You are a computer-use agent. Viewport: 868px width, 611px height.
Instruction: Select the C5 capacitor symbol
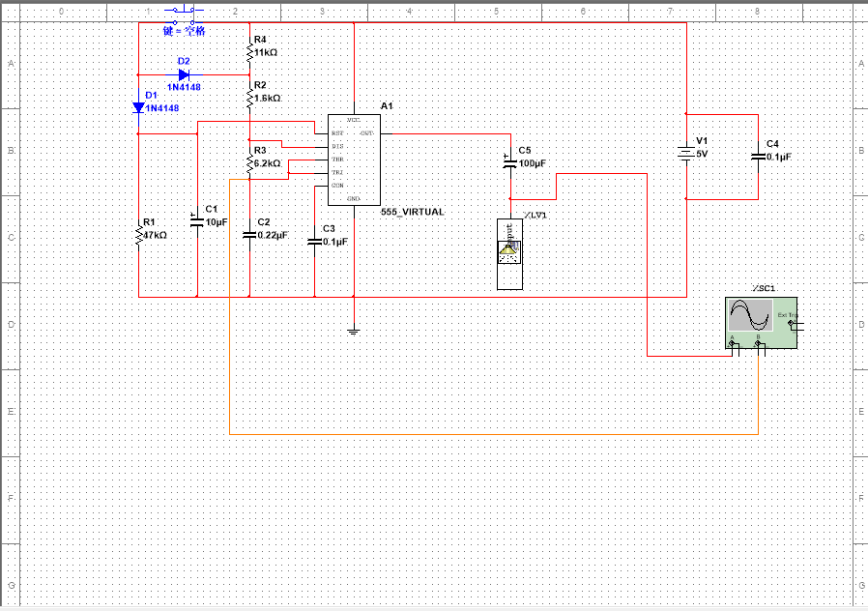(510, 162)
